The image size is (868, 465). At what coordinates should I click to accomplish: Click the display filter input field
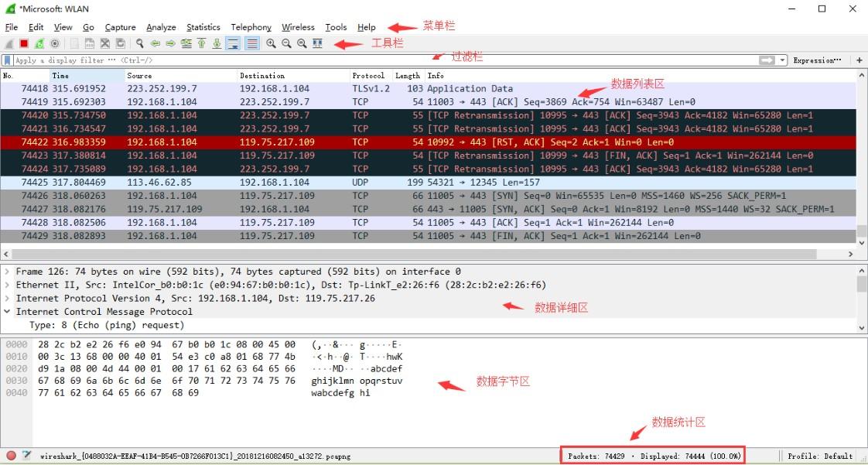tap(385, 60)
